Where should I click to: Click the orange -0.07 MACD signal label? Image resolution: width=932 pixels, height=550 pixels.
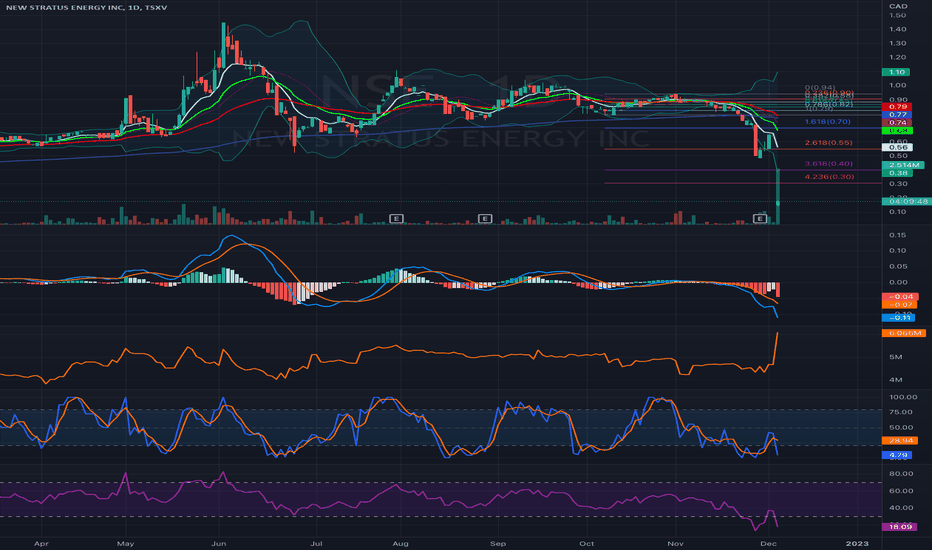[x=900, y=304]
